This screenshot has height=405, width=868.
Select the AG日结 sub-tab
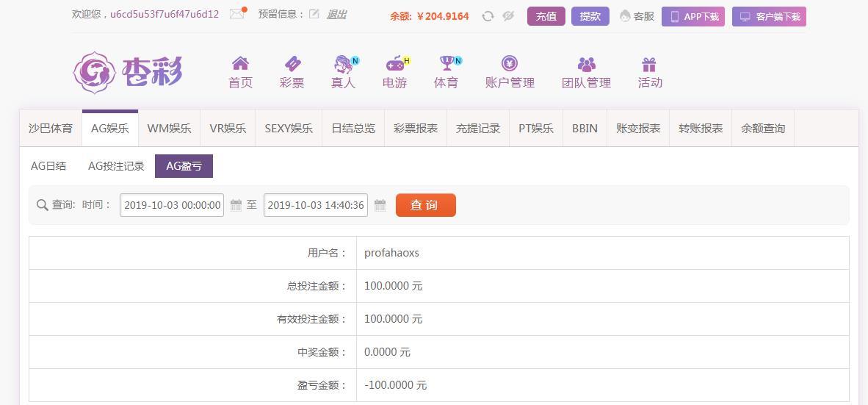[48, 165]
